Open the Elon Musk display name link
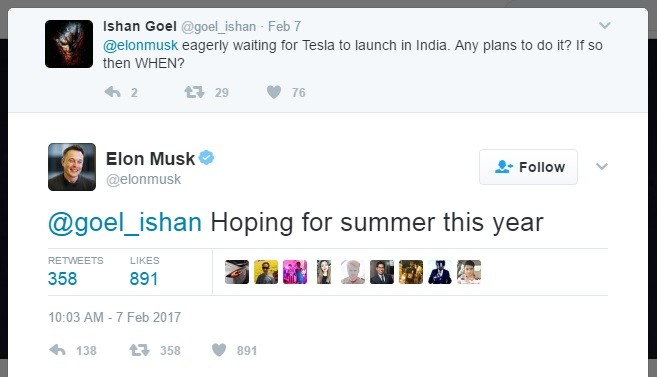Image resolution: width=657 pixels, height=377 pixels. tap(150, 159)
